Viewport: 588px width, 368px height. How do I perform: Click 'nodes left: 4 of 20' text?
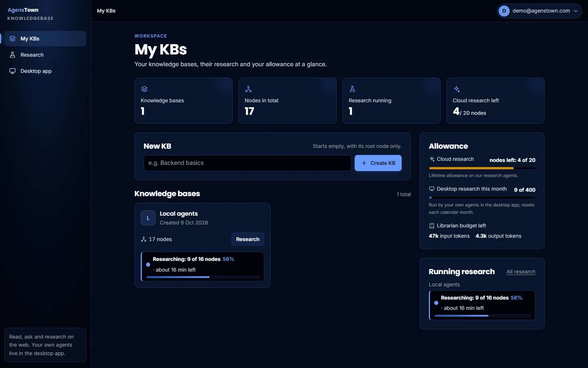512,160
